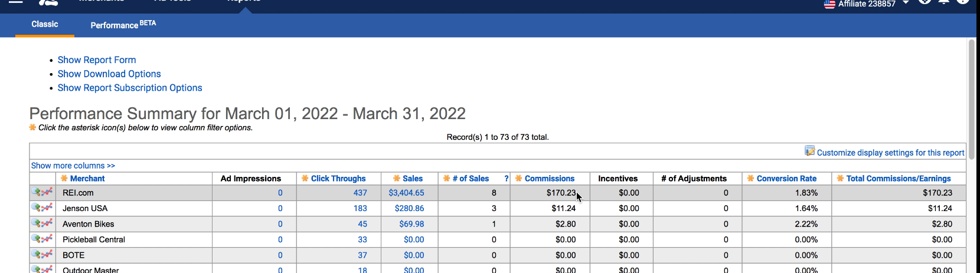The height and width of the screenshot is (273, 980).
Task: Sort by the Conversion Rate column header
Action: pyautogui.click(x=786, y=179)
